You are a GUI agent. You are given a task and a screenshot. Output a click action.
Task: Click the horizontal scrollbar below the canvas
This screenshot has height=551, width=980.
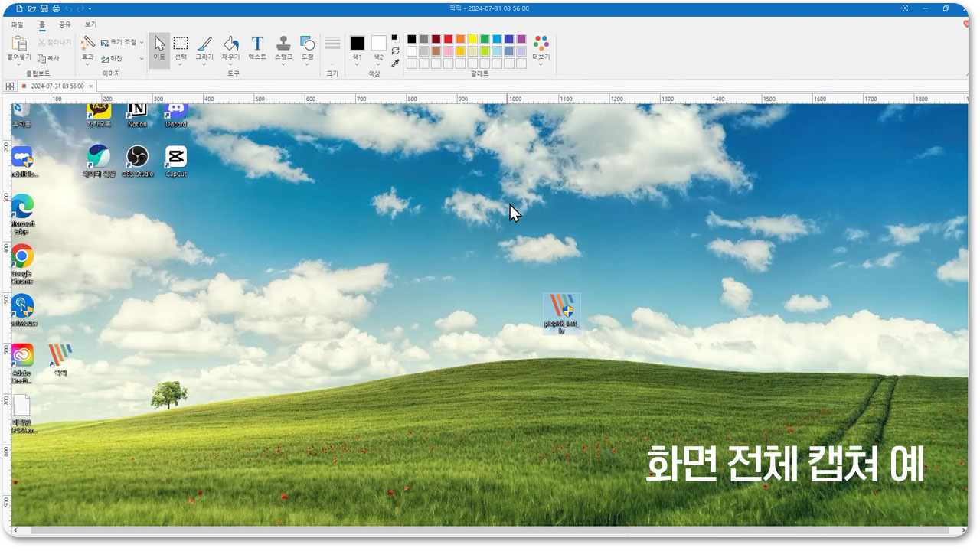click(490, 530)
